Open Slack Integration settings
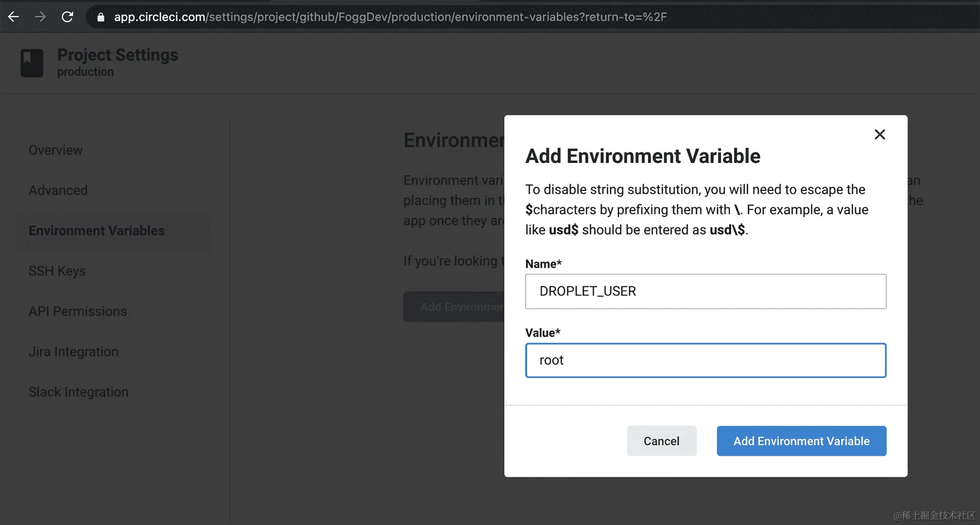 (78, 392)
